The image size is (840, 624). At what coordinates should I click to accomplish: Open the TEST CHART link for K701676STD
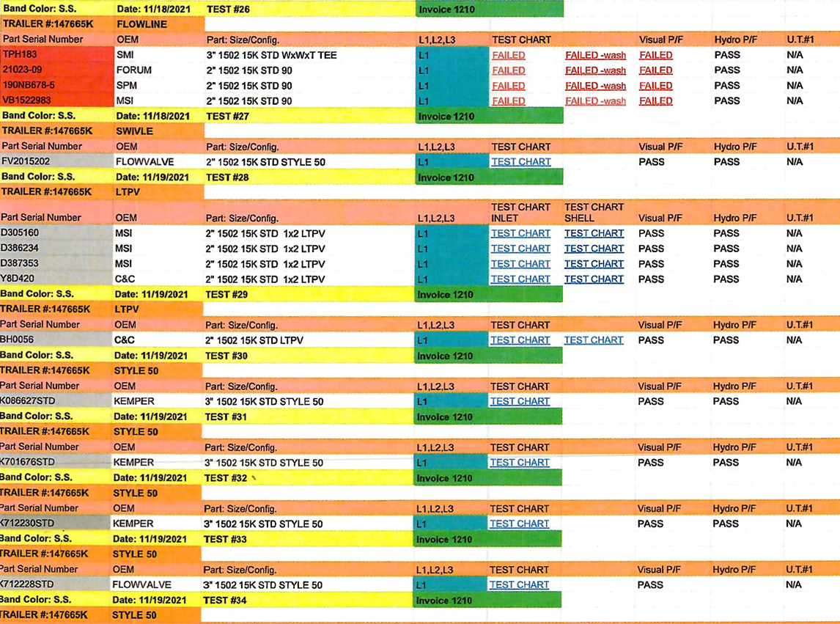(519, 463)
